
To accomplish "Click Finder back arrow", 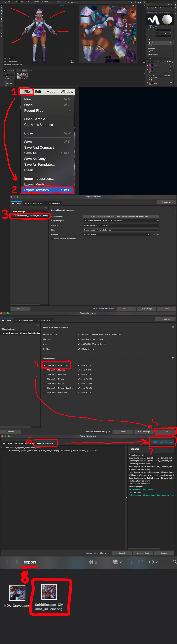I will (7, 562).
